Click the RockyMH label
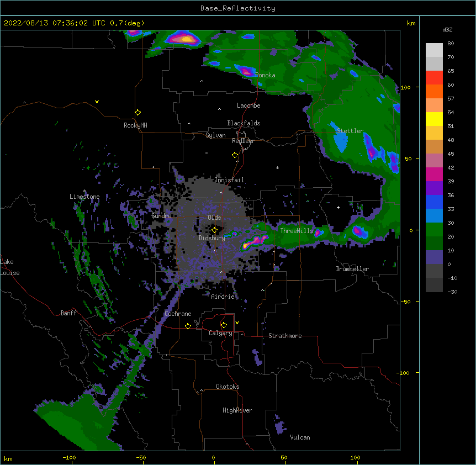The image size is (476, 465). pos(135,125)
